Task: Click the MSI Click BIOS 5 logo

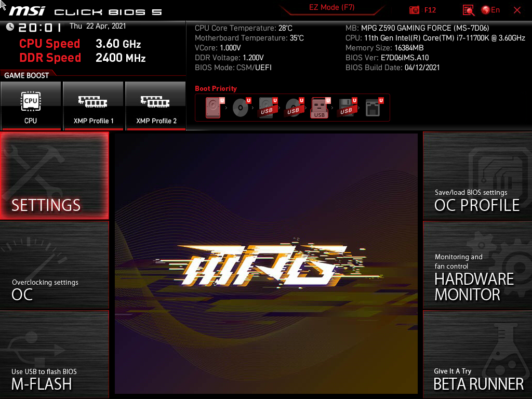Action: tap(86, 11)
